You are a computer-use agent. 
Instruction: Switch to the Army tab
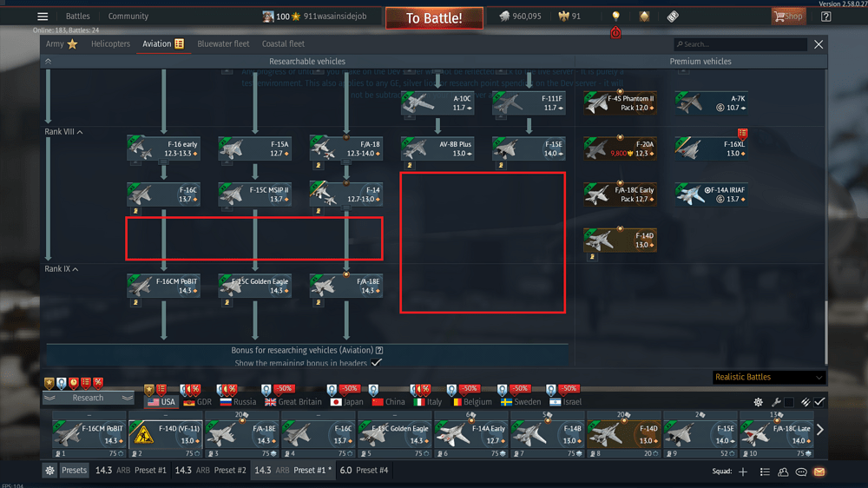coord(62,43)
